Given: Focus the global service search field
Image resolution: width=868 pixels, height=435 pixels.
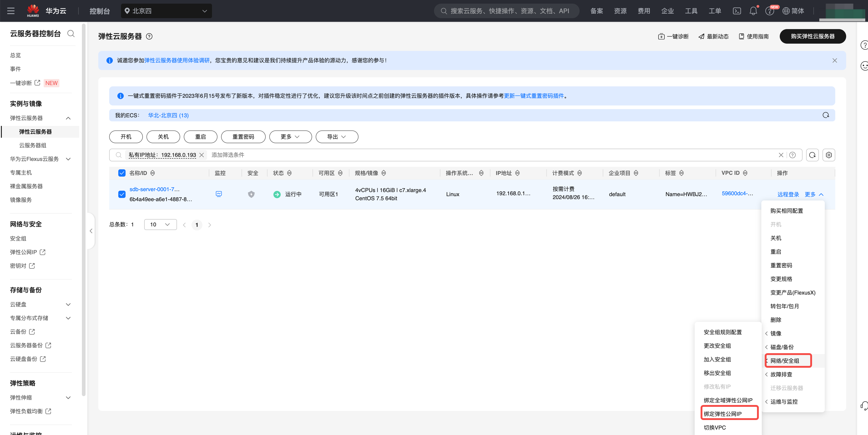Looking at the screenshot, I should click(x=506, y=11).
